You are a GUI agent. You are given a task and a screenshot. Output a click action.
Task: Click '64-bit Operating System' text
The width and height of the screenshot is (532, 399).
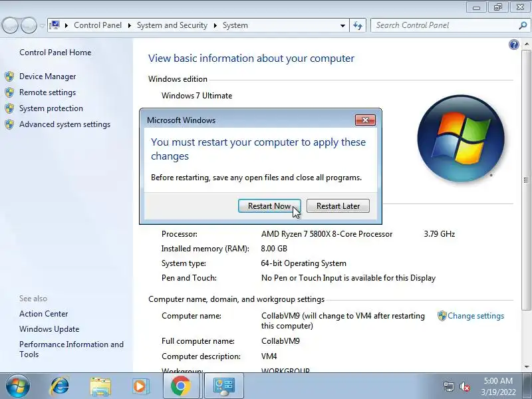point(304,263)
